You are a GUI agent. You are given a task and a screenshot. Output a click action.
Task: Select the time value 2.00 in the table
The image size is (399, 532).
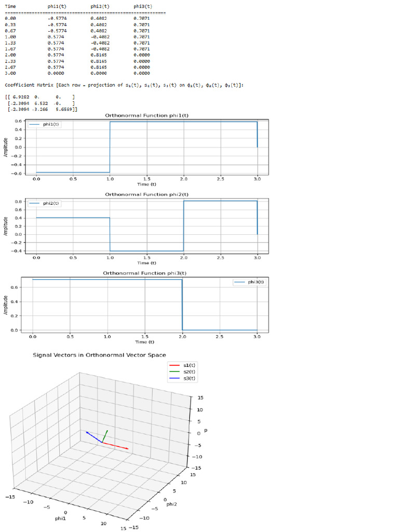[x=10, y=55]
